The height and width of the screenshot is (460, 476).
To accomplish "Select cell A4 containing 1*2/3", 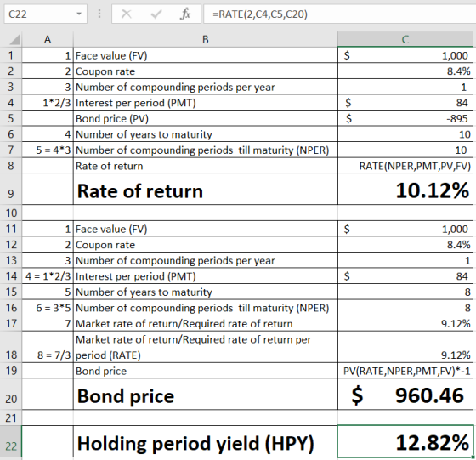I will 48,103.
